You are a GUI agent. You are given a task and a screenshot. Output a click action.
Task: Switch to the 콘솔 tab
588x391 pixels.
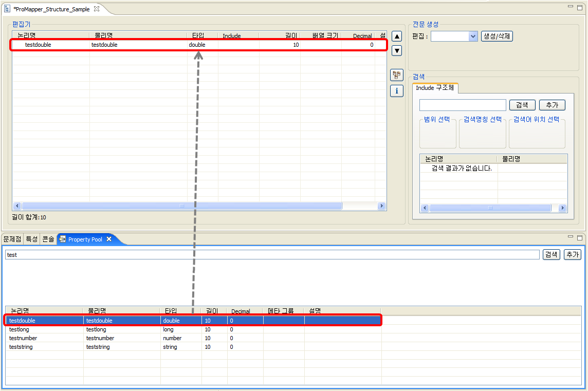[48, 239]
